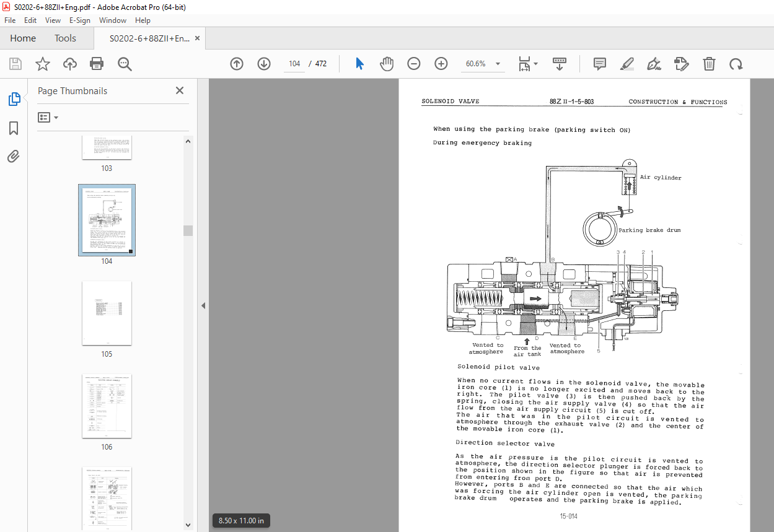The image size is (774, 532).
Task: Click the page size label 8.50 x 11.00 in
Action: [241, 521]
